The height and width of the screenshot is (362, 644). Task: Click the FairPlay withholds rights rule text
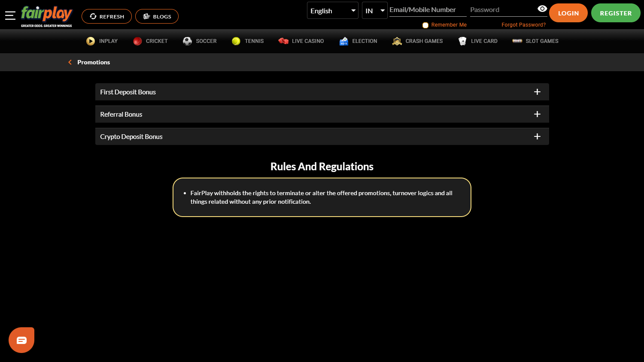click(x=322, y=197)
